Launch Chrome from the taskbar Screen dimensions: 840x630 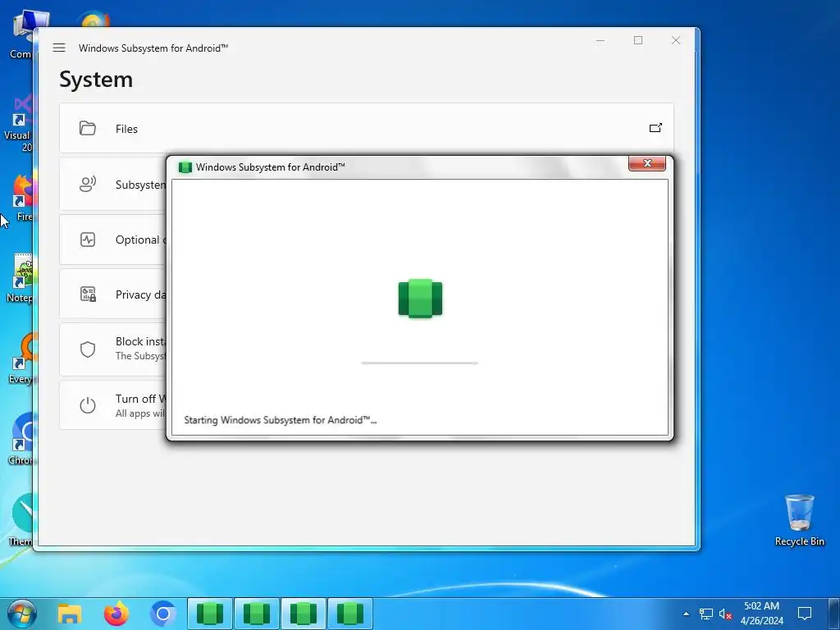[163, 614]
